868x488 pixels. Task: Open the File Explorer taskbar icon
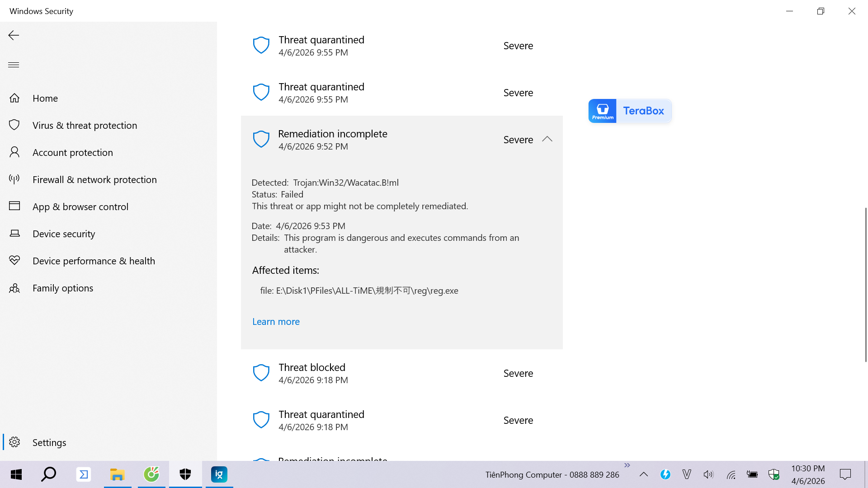point(118,474)
